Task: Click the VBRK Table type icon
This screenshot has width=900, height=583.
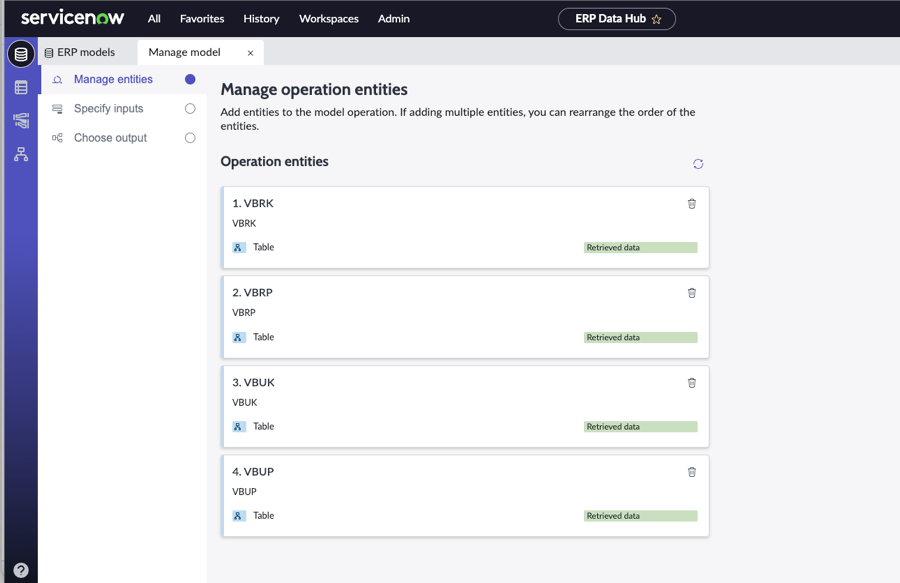Action: pyautogui.click(x=239, y=247)
